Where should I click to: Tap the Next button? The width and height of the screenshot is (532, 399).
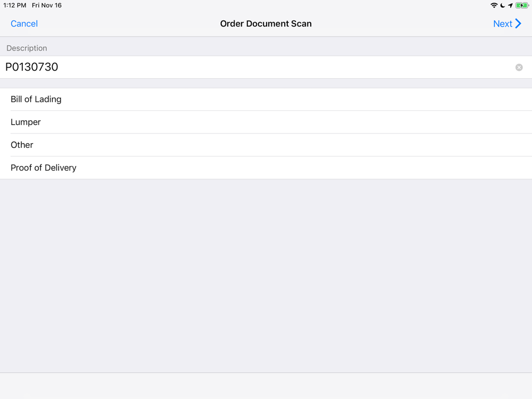[507, 24]
